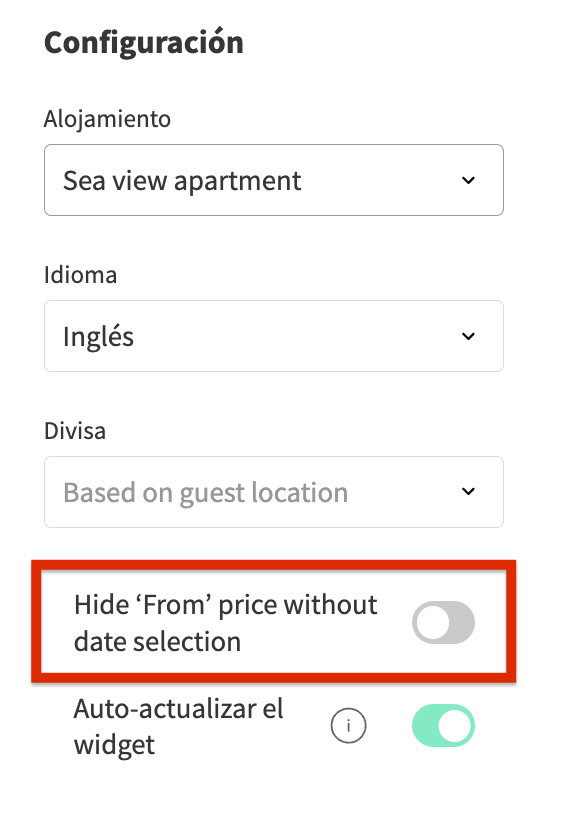Screen dimensions: 582x816
Task: Click the Auto-actualizar el widget label text
Action: [x=179, y=726]
